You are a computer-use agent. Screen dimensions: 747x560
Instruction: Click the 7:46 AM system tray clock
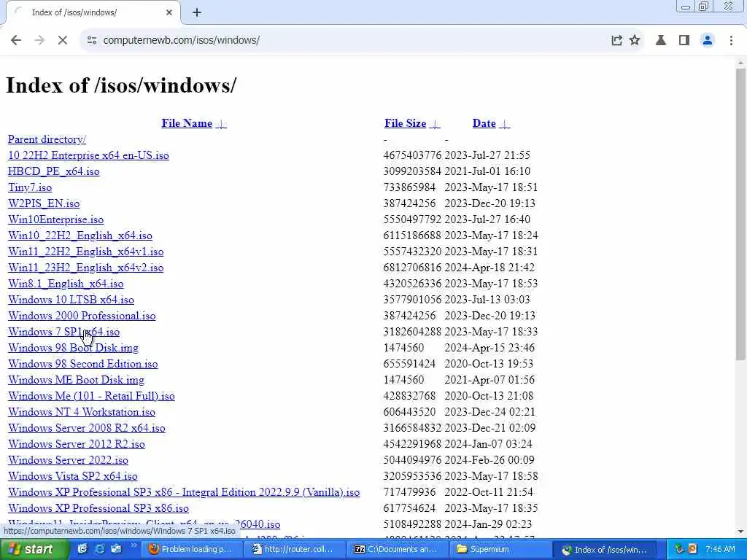coord(720,550)
